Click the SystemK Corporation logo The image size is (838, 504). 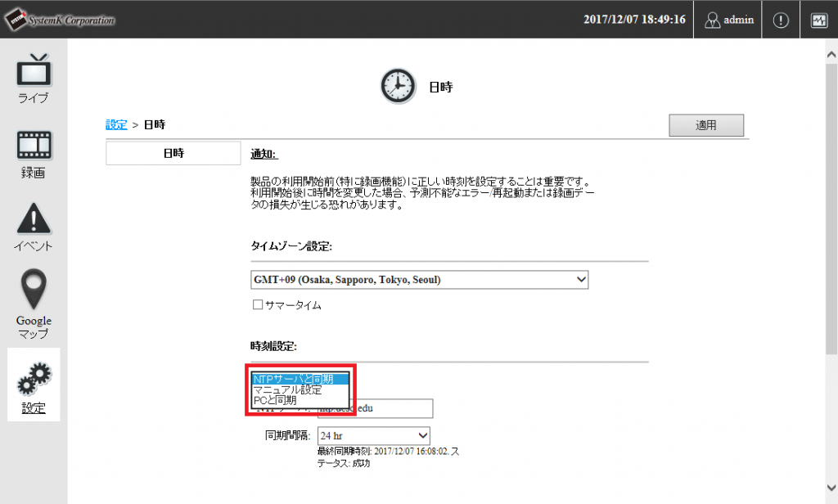tap(59, 20)
